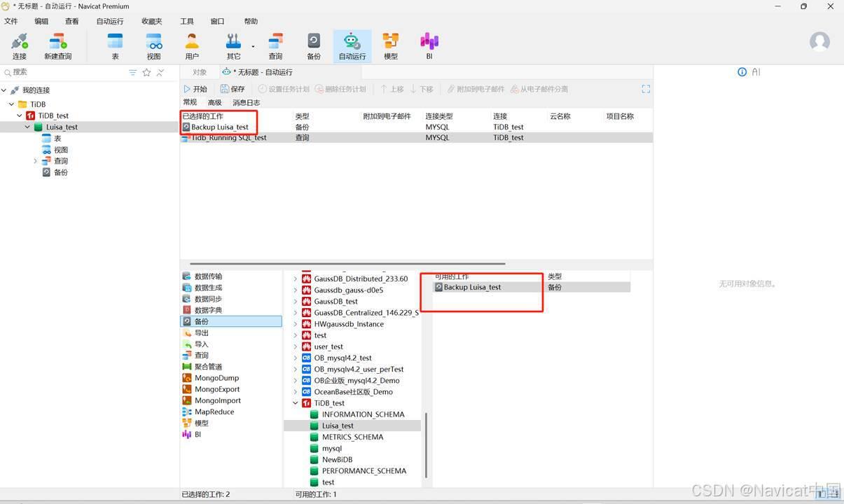Expand HWgaussdb_Instance in the connection list
Viewport: 844px width, 504px height.
point(296,324)
